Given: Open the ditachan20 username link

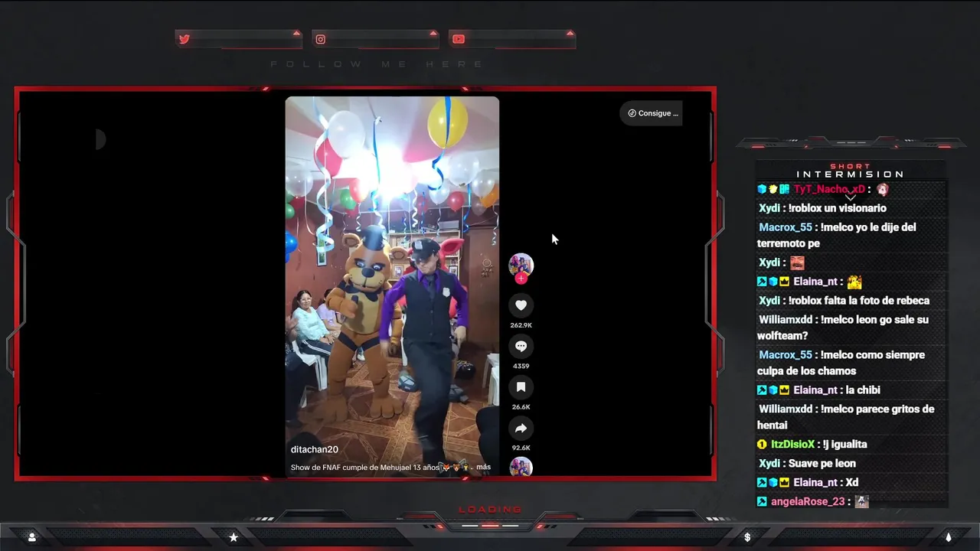Looking at the screenshot, I should 314,449.
